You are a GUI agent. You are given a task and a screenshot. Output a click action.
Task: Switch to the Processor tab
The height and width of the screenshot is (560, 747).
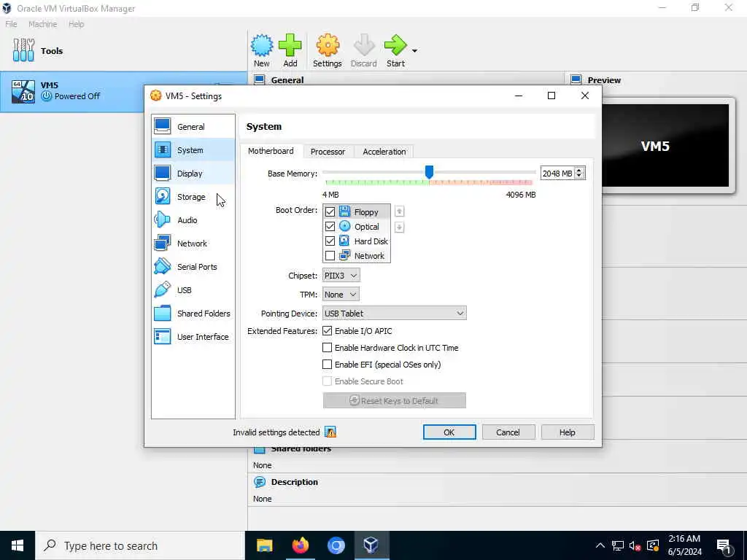coord(328,152)
